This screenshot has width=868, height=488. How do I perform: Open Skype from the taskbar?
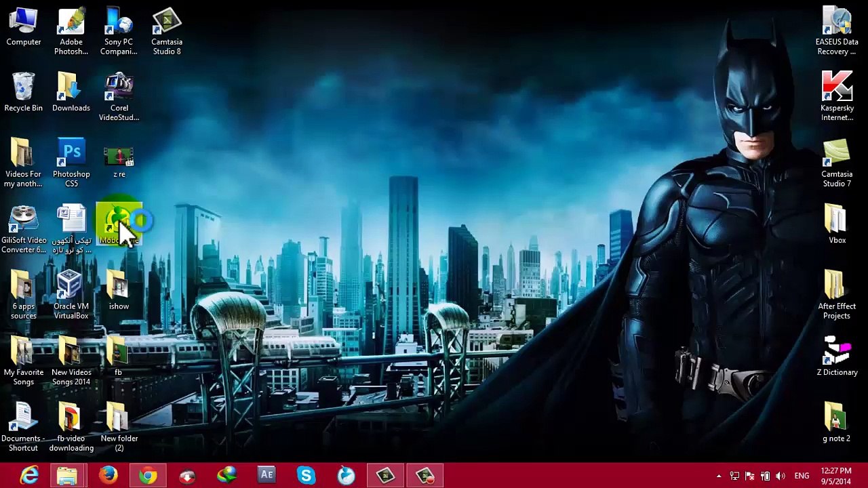click(x=307, y=476)
